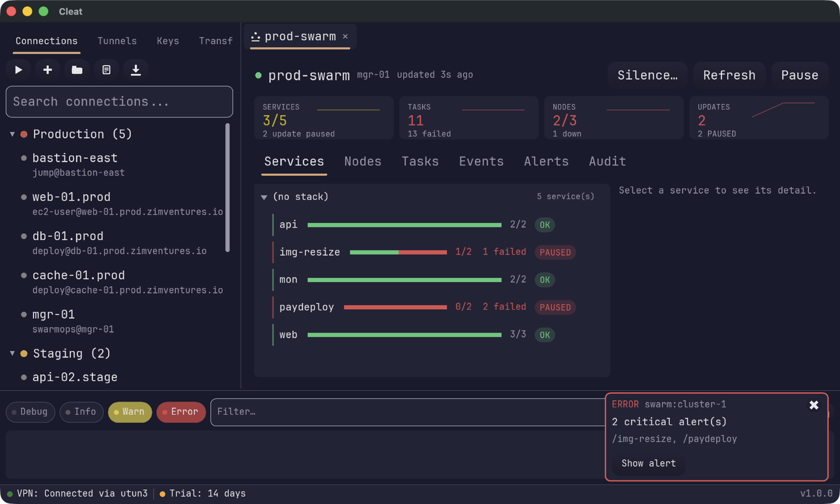
Task: Click the log Filter input field
Action: click(407, 412)
